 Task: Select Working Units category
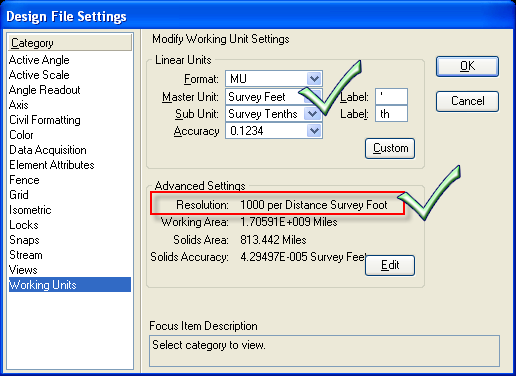point(70,285)
